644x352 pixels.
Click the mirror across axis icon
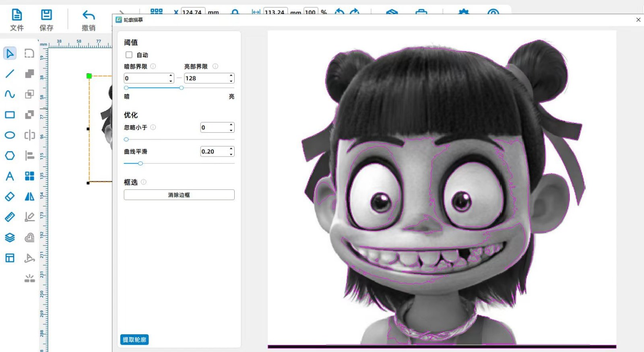(29, 135)
